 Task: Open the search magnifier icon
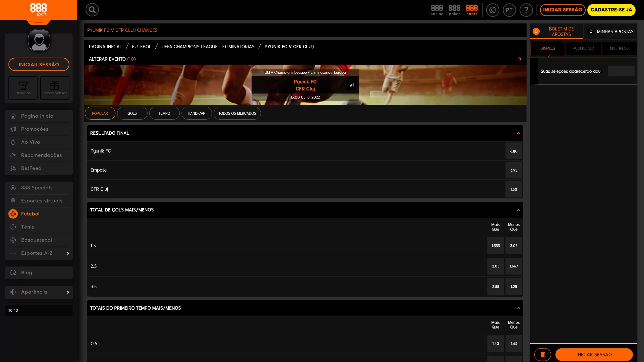click(x=92, y=10)
